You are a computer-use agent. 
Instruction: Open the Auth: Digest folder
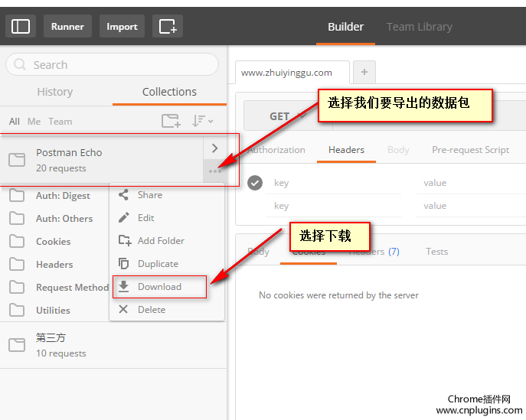point(63,195)
